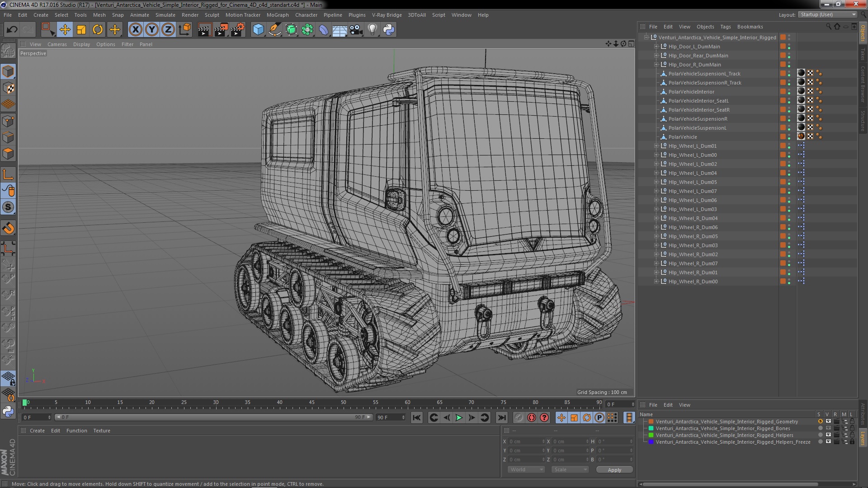This screenshot has width=868, height=488.
Task: Click the Floor environment icon
Action: point(340,30)
